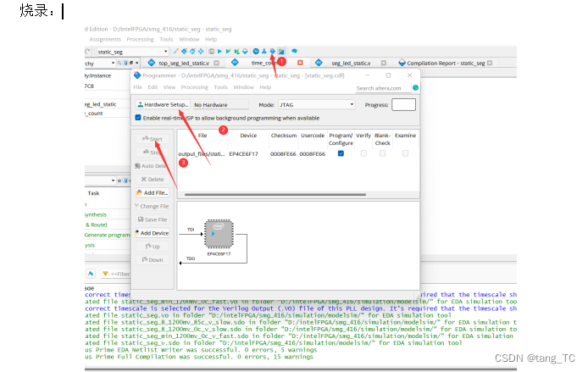This screenshot has width=588, height=372.
Task: Open the Programmer Tools menu
Action: 221,87
